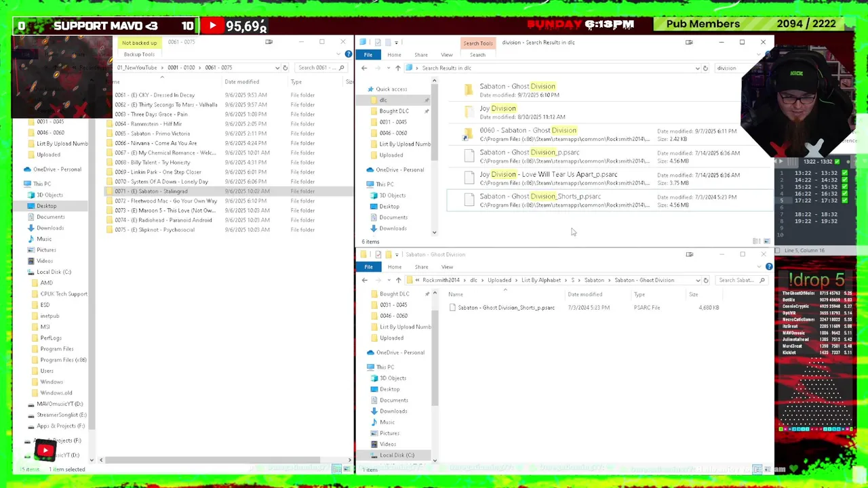Open help icon in Sabaton - Ghost Division window

(769, 266)
